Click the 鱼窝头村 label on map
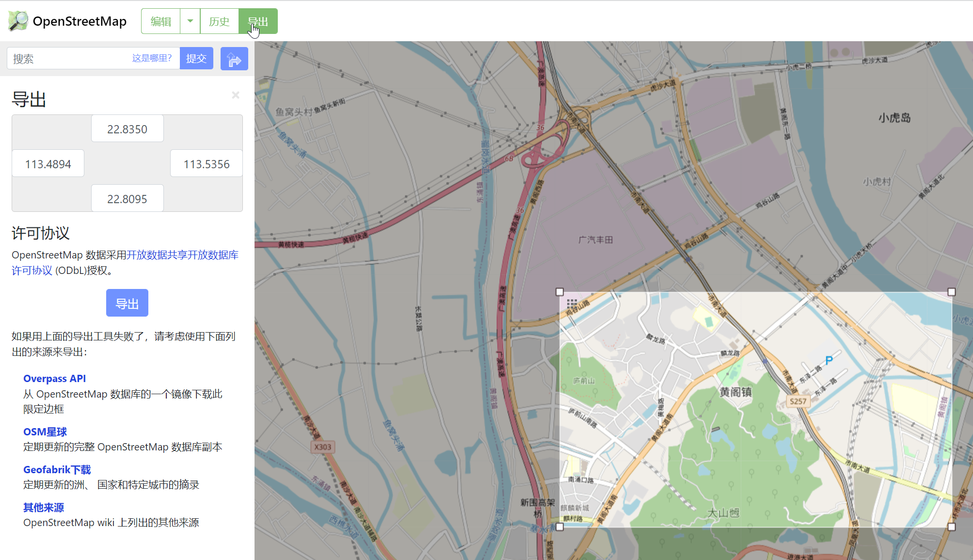 click(294, 112)
